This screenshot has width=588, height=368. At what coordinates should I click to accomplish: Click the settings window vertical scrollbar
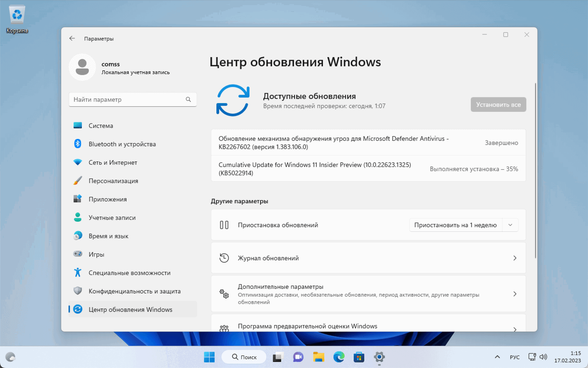[x=535, y=171]
